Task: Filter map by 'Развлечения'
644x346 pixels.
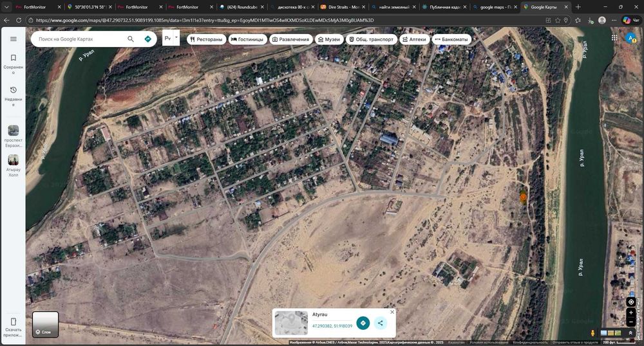Action: pyautogui.click(x=291, y=39)
